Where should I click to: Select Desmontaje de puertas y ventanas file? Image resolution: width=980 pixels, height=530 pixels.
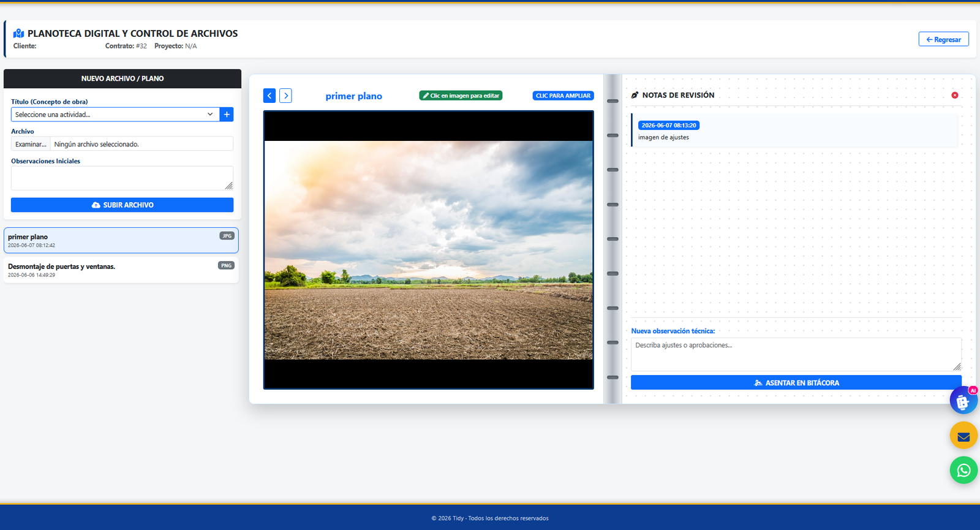coord(121,270)
